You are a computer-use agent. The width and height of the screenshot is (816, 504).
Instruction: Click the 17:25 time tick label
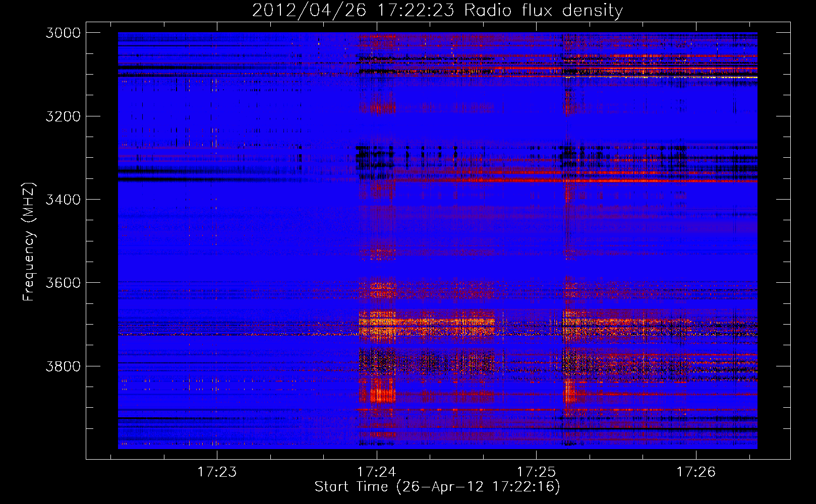(536, 472)
